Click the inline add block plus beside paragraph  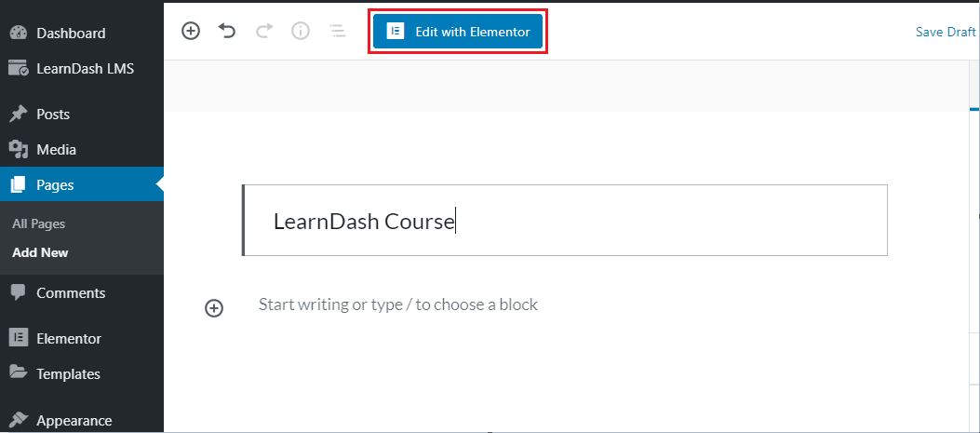pyautogui.click(x=214, y=308)
